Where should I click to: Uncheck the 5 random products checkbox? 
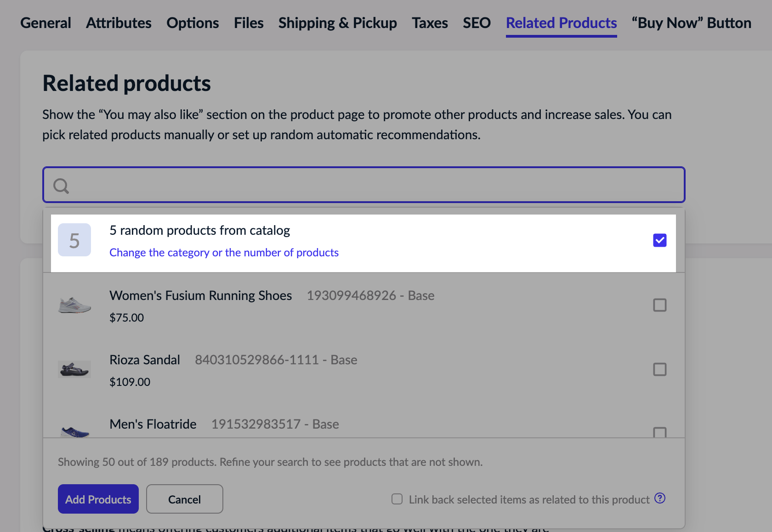(660, 240)
